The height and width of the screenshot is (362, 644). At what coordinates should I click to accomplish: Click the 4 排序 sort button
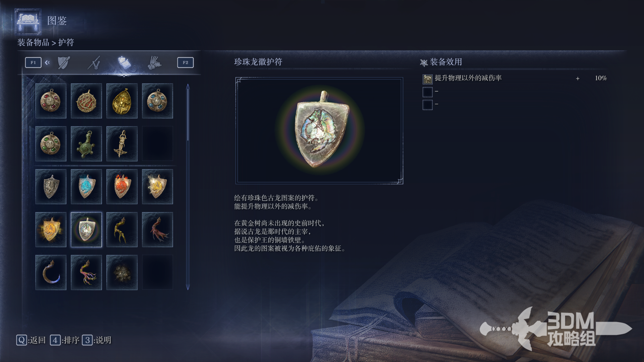click(x=65, y=340)
